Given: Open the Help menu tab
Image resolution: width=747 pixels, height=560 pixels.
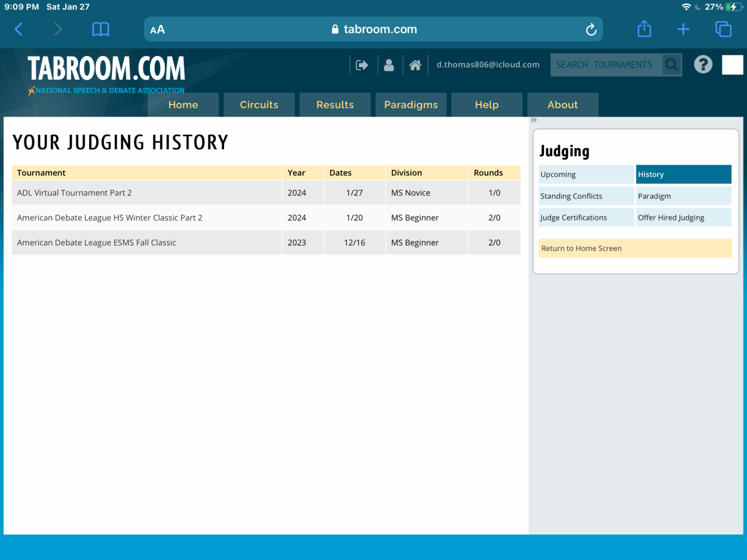Looking at the screenshot, I should pyautogui.click(x=487, y=105).
